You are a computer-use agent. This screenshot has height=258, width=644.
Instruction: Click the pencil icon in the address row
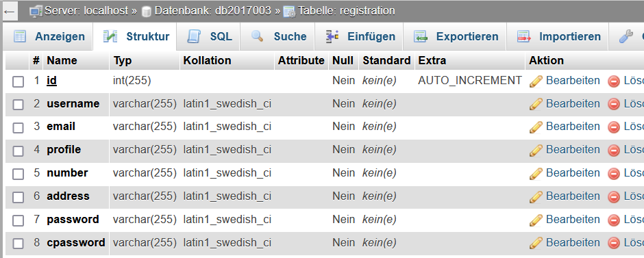point(536,197)
